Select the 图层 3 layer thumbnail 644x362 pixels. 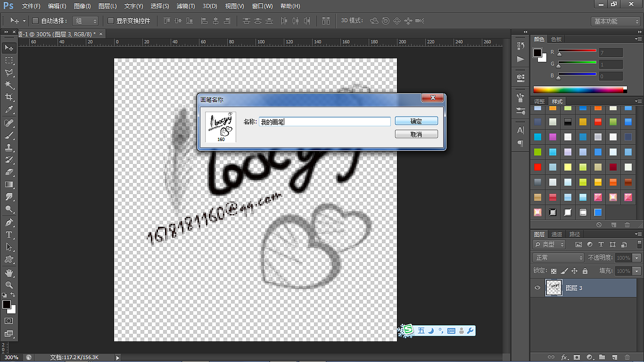point(554,288)
